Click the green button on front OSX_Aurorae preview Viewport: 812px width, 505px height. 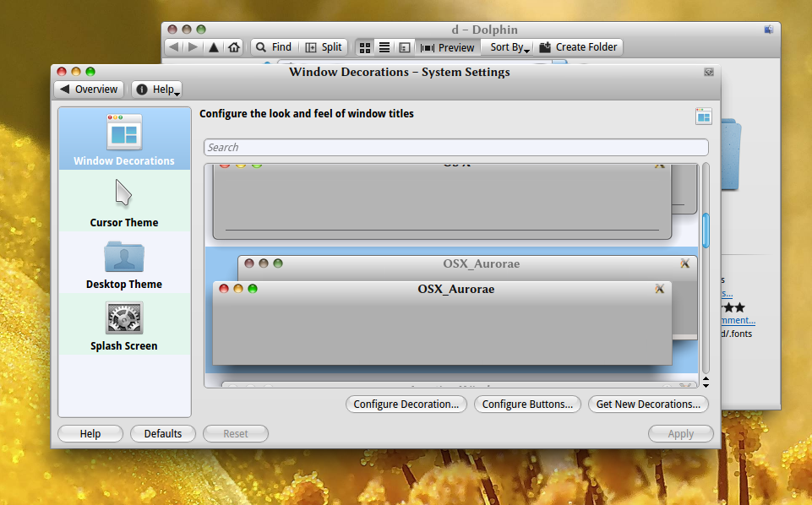pyautogui.click(x=253, y=289)
